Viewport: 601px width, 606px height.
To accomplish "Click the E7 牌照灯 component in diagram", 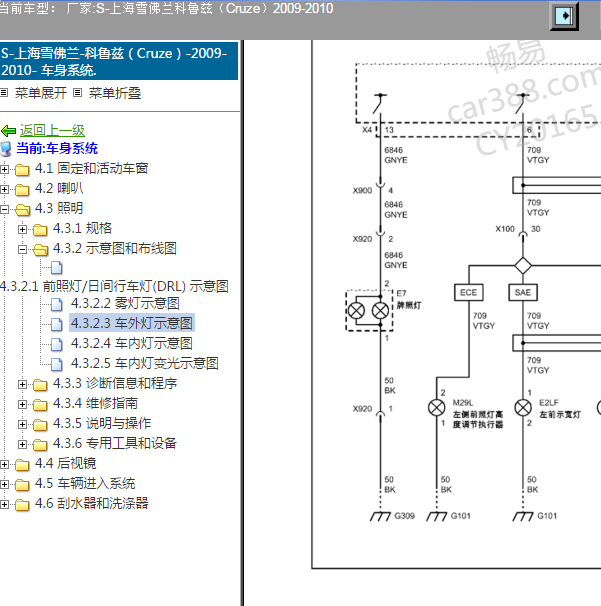I will 369,311.
